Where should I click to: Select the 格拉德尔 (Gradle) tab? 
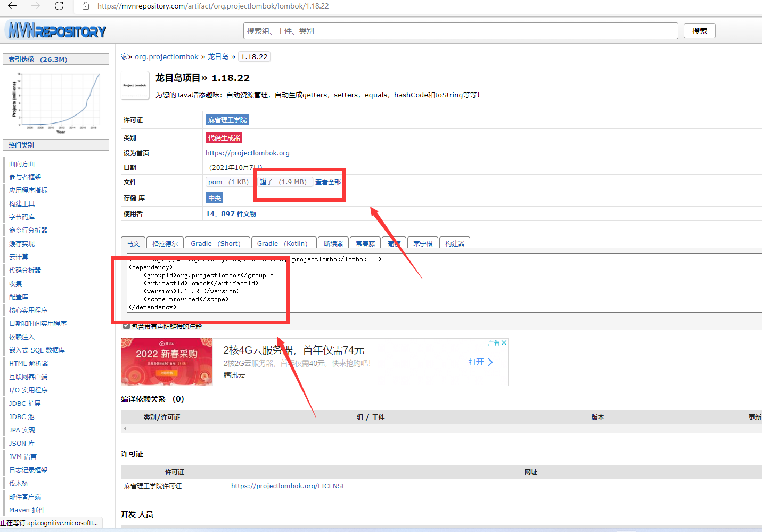(x=165, y=243)
